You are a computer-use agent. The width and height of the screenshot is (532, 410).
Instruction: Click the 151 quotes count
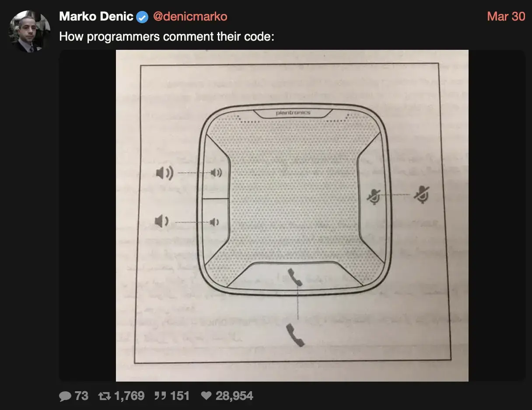pyautogui.click(x=179, y=396)
